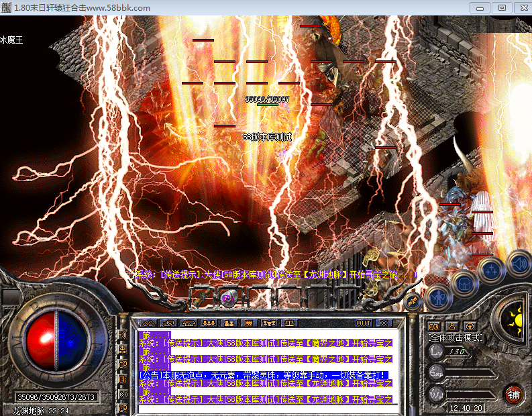Open the three-person group icon in chat toolbar
The height and width of the screenshot is (416, 532).
point(209,323)
